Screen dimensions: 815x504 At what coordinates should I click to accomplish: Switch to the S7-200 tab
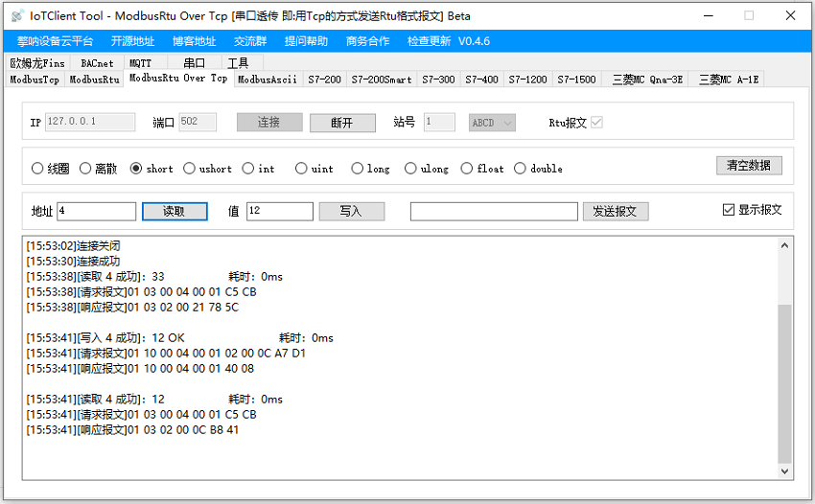click(324, 80)
